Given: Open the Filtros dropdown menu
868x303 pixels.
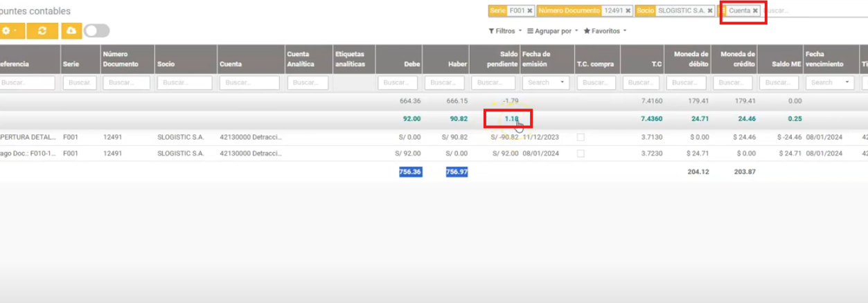Looking at the screenshot, I should tap(505, 31).
